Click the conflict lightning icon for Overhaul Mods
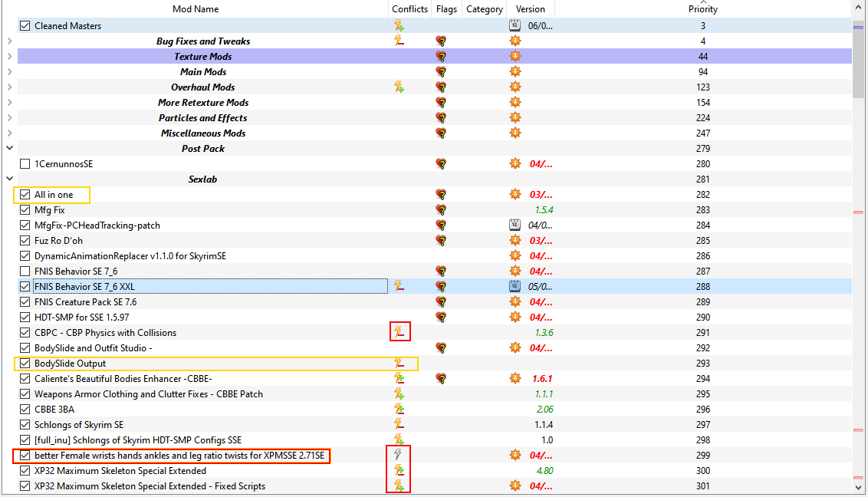The image size is (868, 497). tap(399, 87)
